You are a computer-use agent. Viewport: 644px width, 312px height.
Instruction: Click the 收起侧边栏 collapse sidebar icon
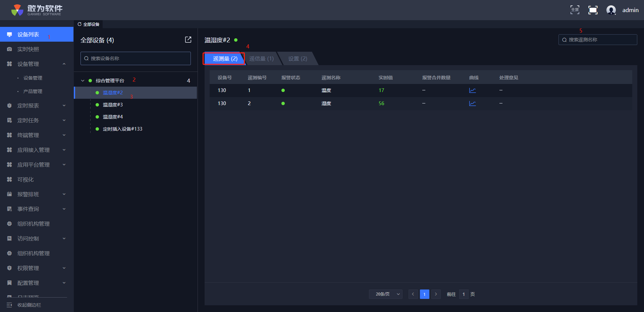[9, 305]
